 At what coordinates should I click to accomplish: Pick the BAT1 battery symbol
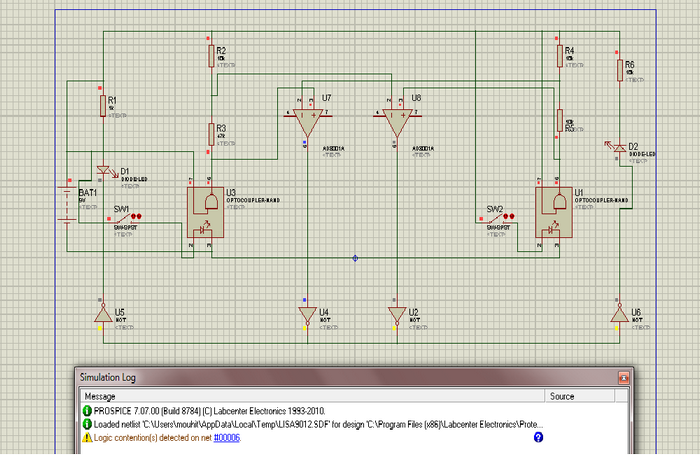(67, 205)
